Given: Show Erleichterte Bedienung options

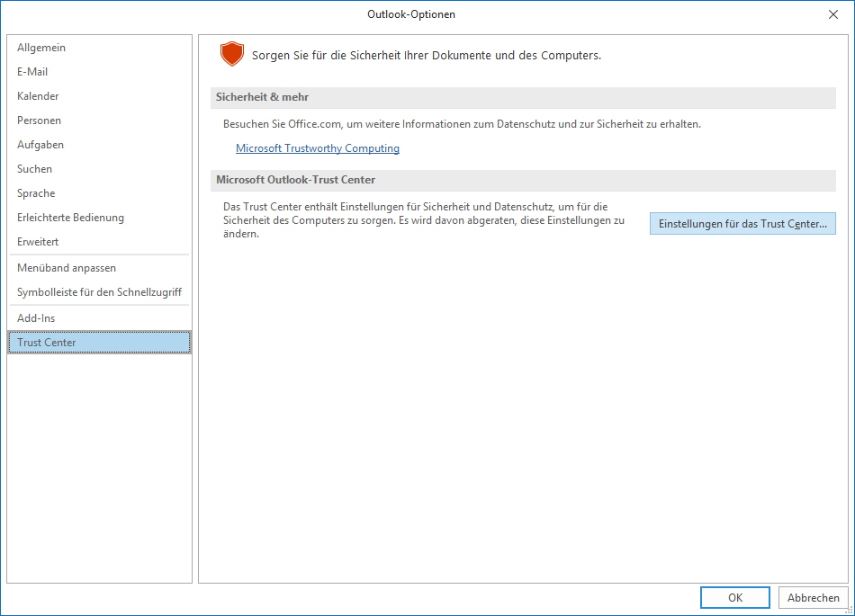Looking at the screenshot, I should pos(70,218).
